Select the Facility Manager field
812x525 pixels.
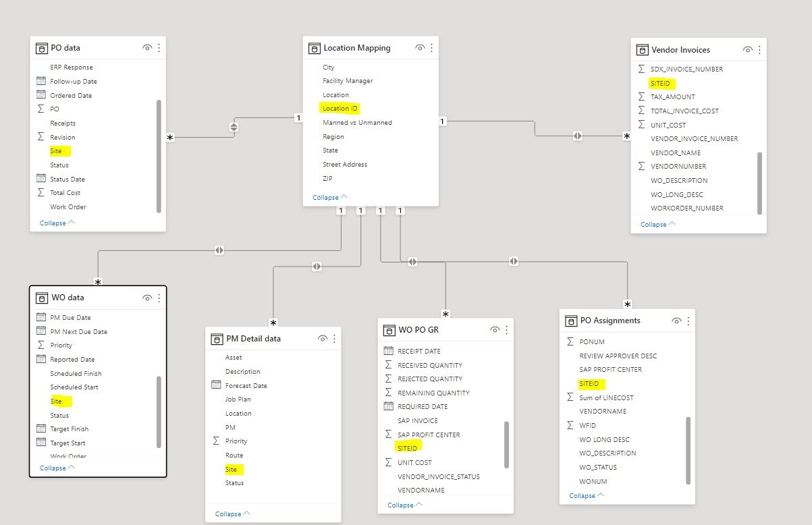click(x=348, y=80)
